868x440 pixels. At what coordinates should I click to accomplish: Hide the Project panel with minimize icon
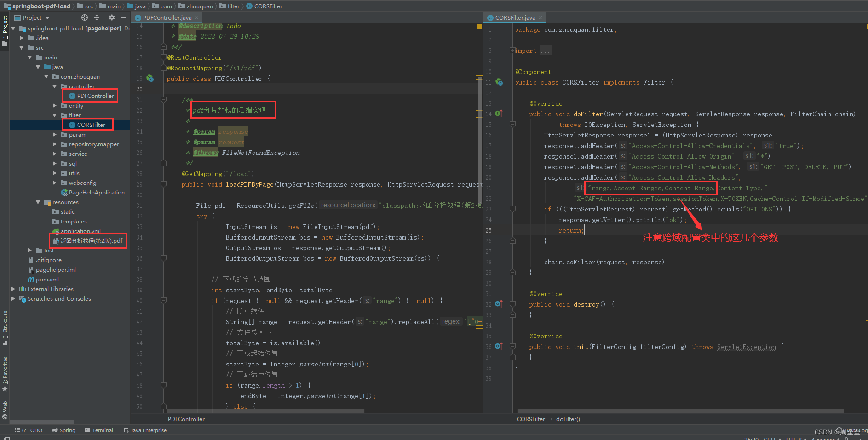(x=123, y=17)
